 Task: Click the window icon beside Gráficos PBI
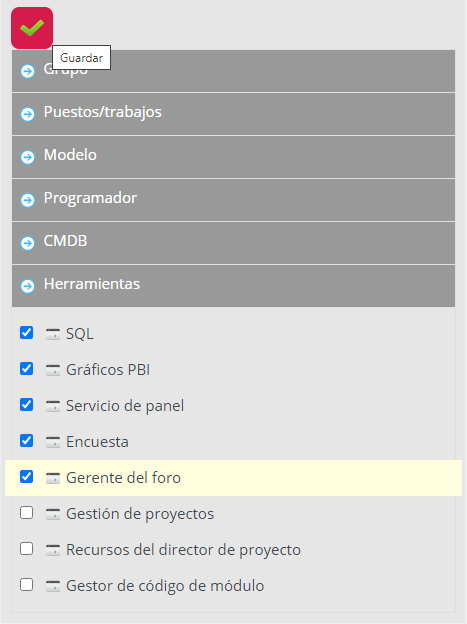(x=53, y=370)
